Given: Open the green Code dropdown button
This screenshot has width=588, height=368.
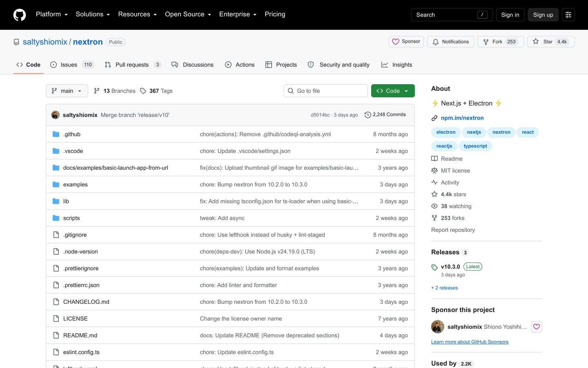Looking at the screenshot, I should point(393,91).
